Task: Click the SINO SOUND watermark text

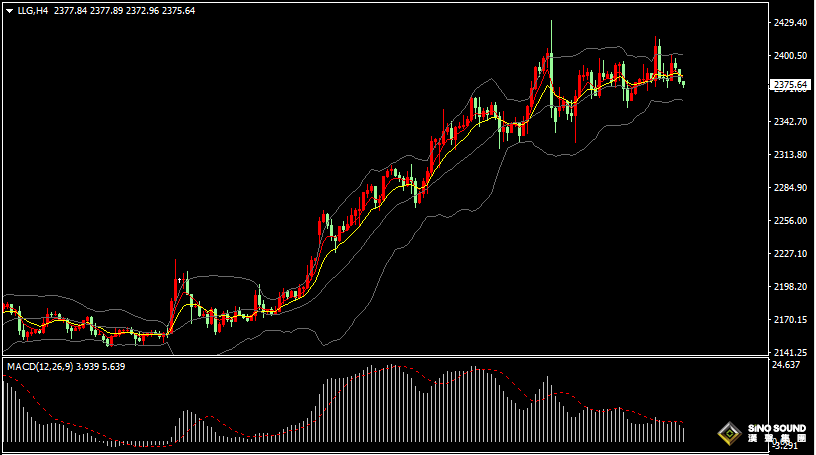Action: click(x=776, y=428)
